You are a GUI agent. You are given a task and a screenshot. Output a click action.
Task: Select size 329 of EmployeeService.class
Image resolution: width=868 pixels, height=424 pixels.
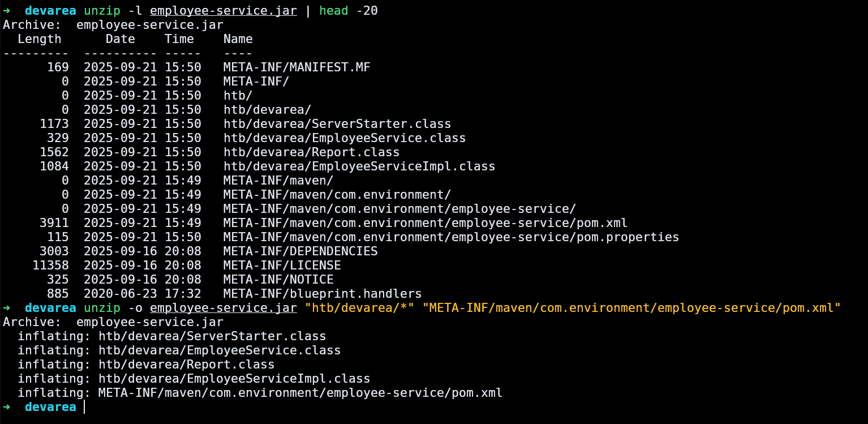click(58, 138)
